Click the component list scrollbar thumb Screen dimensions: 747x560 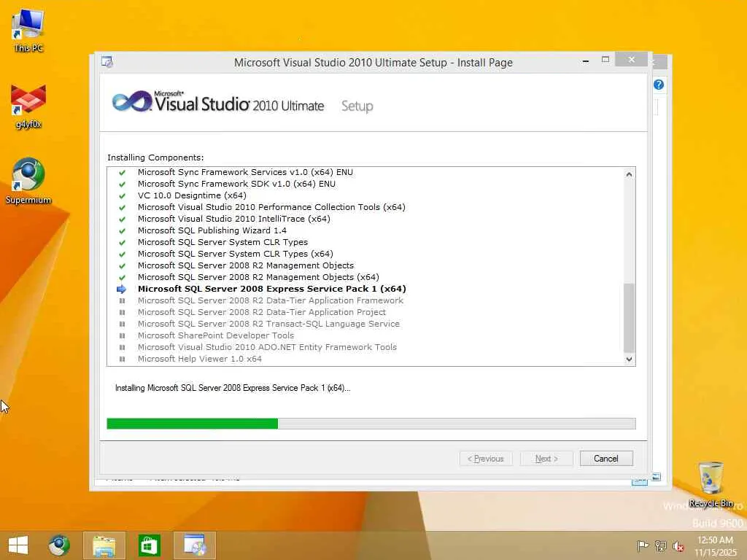tap(629, 318)
